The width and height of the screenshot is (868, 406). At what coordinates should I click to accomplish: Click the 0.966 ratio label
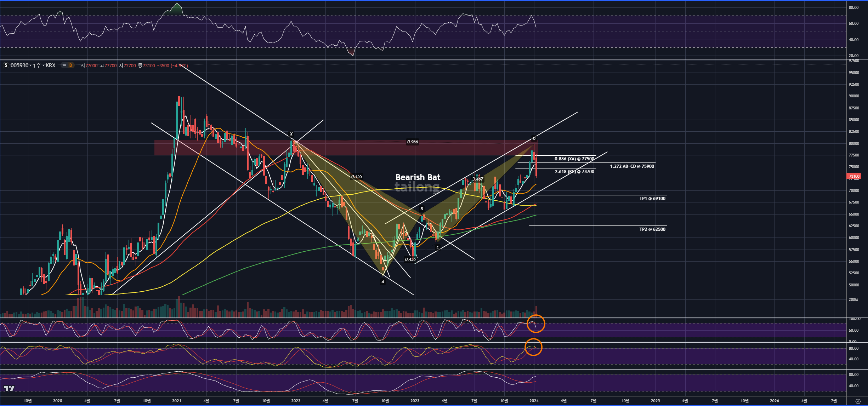[x=412, y=142]
